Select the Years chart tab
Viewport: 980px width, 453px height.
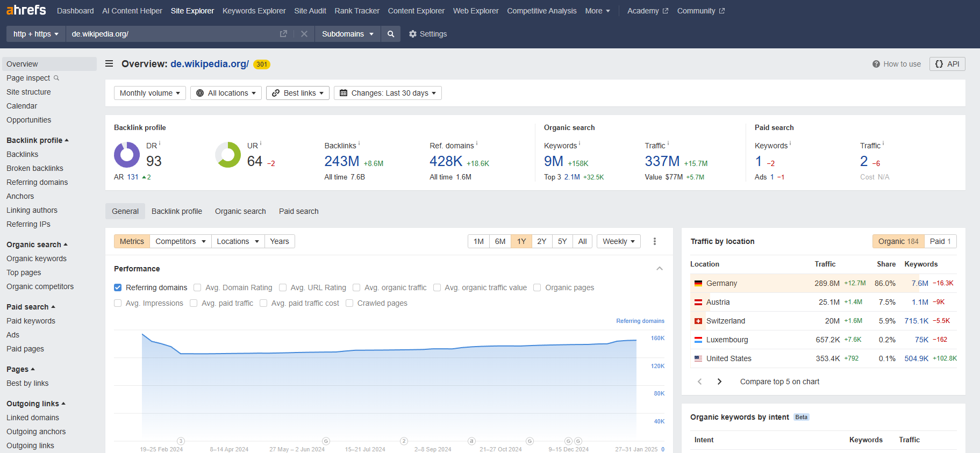[x=280, y=241]
